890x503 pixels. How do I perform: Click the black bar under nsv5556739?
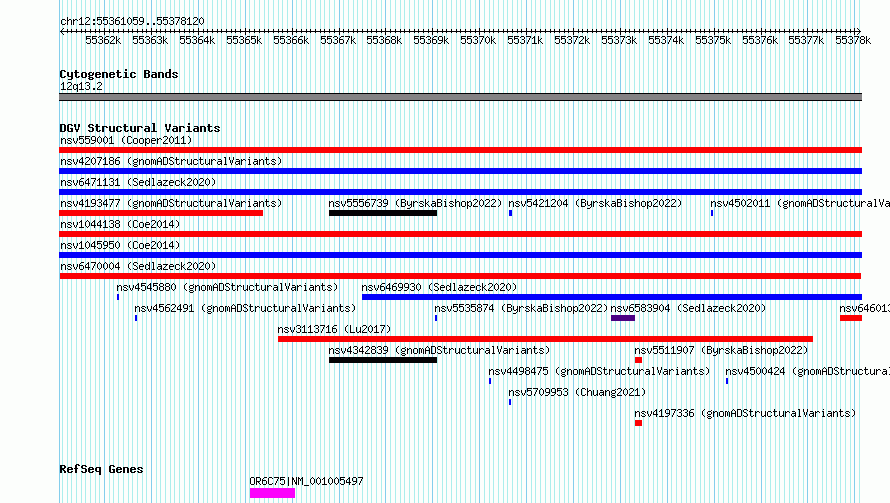(383, 213)
